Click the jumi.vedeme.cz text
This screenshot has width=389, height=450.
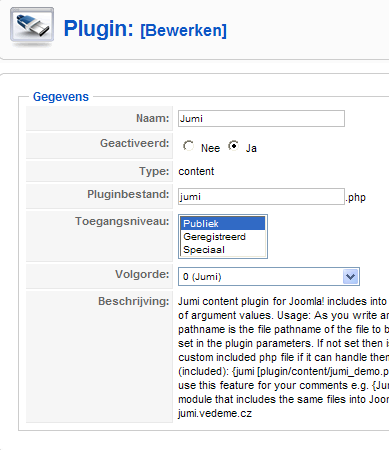pyautogui.click(x=215, y=413)
